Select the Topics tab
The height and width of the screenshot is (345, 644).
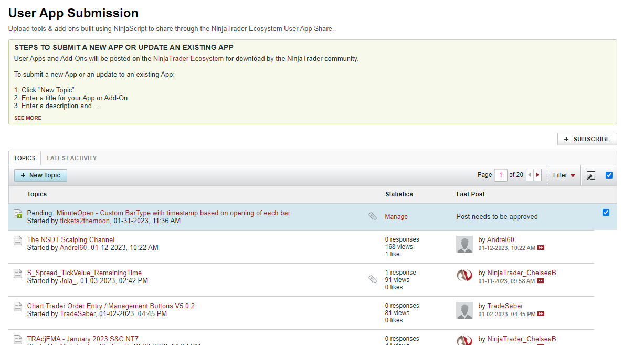pyautogui.click(x=25, y=158)
